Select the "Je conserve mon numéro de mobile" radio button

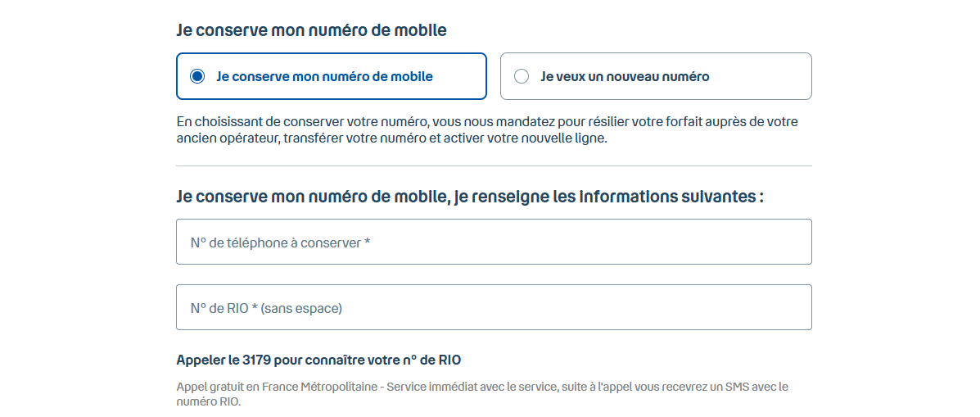pyautogui.click(x=196, y=76)
